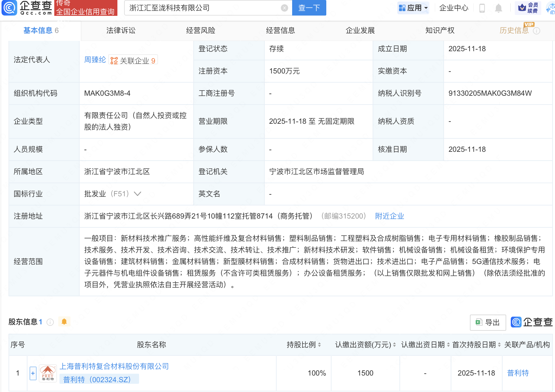Screen dimensions: 555x392
Task: Open the 附近企业 link
Action: 389,216
